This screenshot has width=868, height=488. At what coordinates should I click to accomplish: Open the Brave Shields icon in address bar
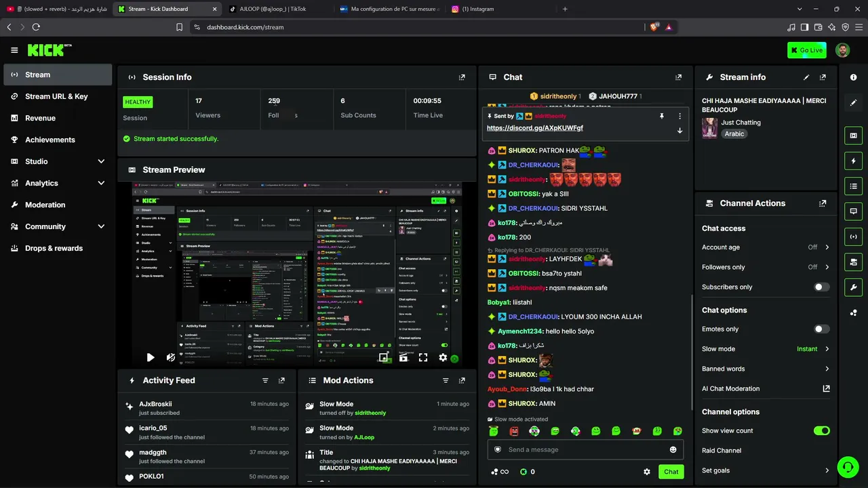(x=654, y=27)
